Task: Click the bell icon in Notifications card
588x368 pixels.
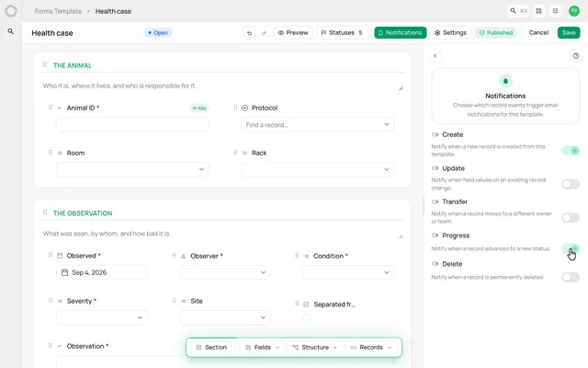Action: coord(505,81)
